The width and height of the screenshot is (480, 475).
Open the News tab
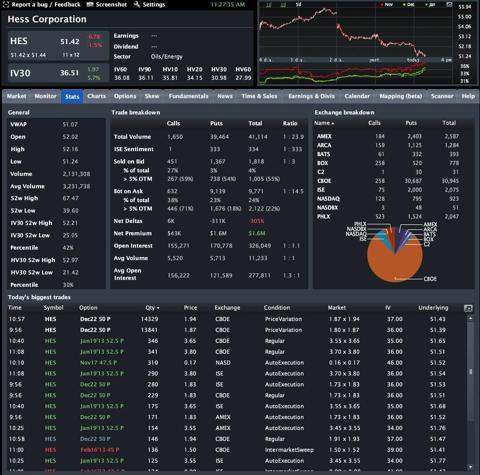[x=225, y=96]
